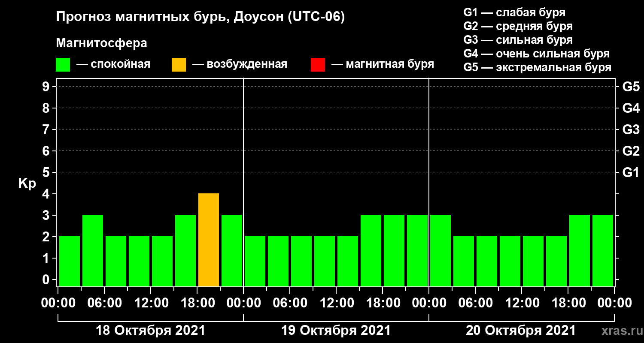This screenshot has width=644, height=343.
Task: Click 'G5 — экстремальная буря' legend line
Action: point(538,68)
